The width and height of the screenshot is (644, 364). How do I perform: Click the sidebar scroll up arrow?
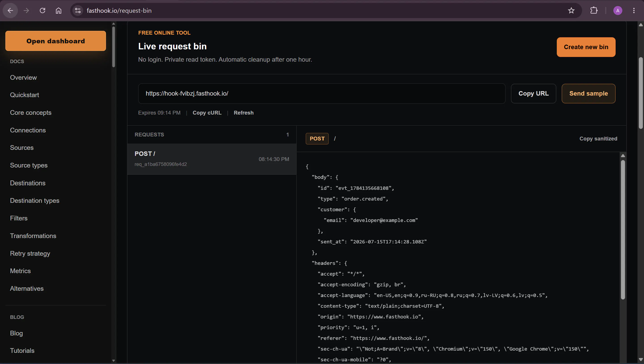tap(113, 24)
